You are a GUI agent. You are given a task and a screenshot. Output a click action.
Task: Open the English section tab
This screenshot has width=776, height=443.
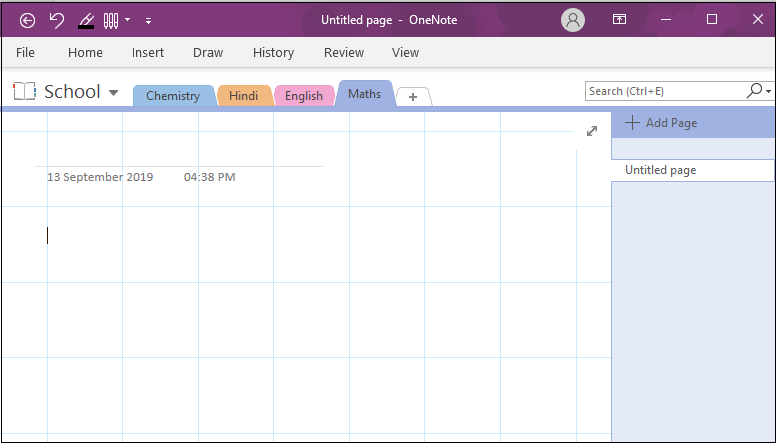[x=304, y=95]
